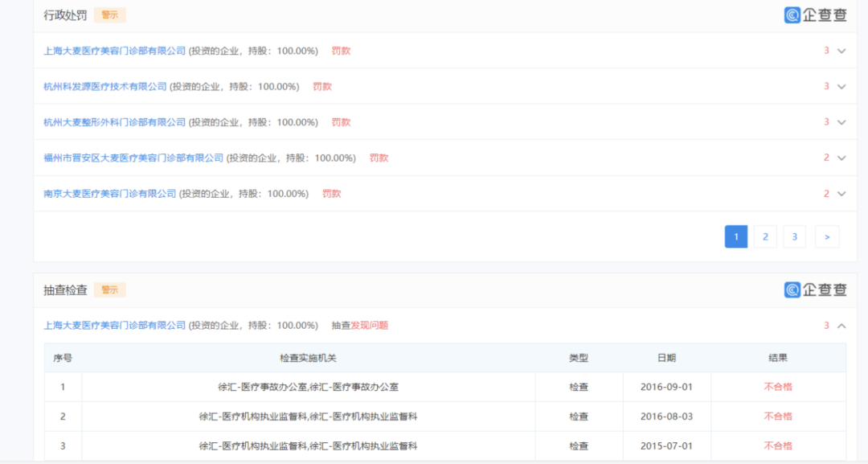Image resolution: width=868 pixels, height=464 pixels.
Task: Click 发现问题 text in 抽查检查 row
Action: click(x=370, y=326)
